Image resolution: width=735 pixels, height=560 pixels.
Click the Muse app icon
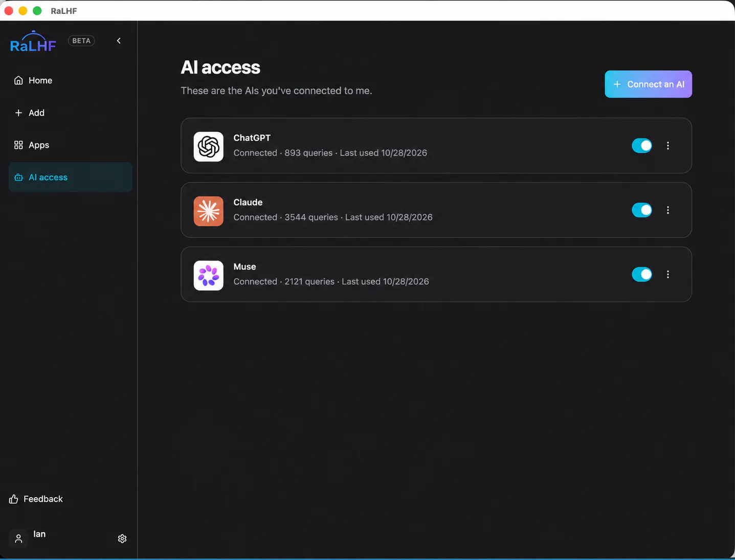coord(209,276)
